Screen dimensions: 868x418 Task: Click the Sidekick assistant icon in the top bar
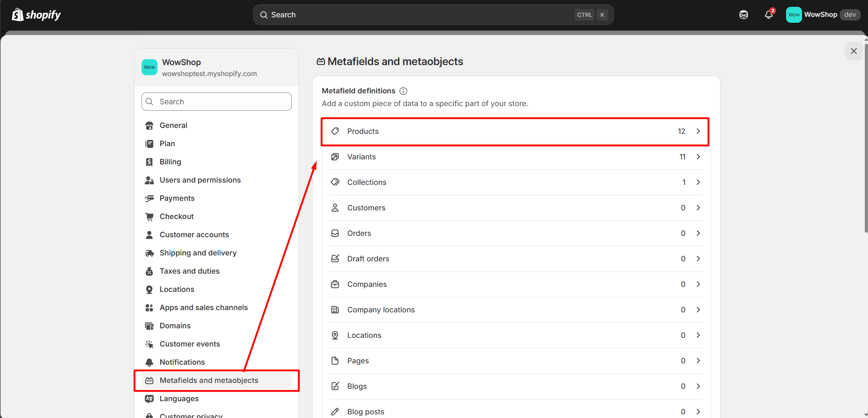[744, 15]
